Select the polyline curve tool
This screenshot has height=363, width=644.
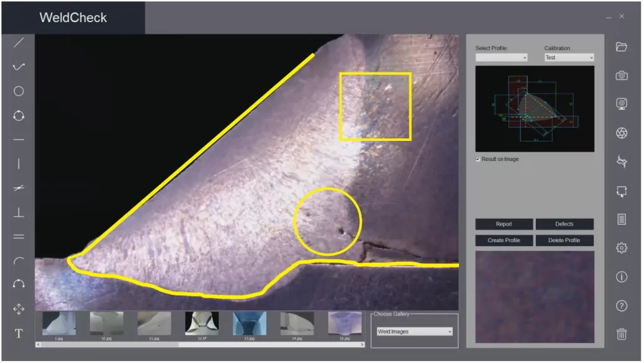point(18,67)
